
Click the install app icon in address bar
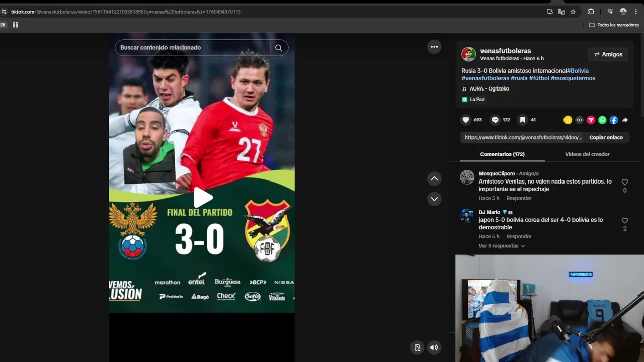[x=549, y=12]
